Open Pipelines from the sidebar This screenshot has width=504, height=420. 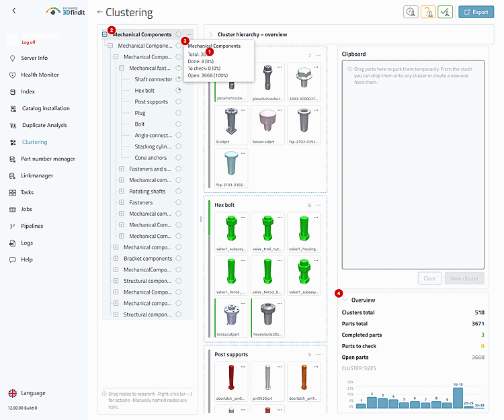(x=32, y=226)
